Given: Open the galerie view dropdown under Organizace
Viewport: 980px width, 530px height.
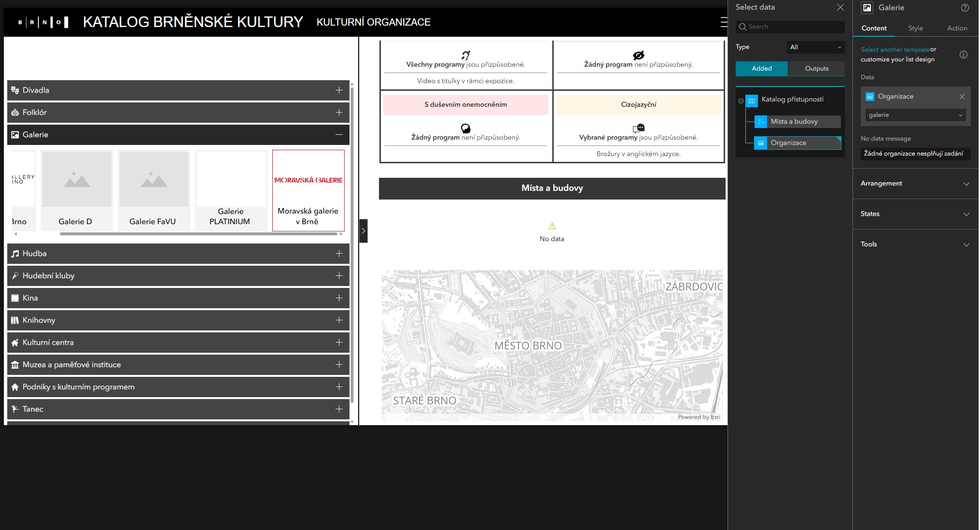Looking at the screenshot, I should coord(915,115).
